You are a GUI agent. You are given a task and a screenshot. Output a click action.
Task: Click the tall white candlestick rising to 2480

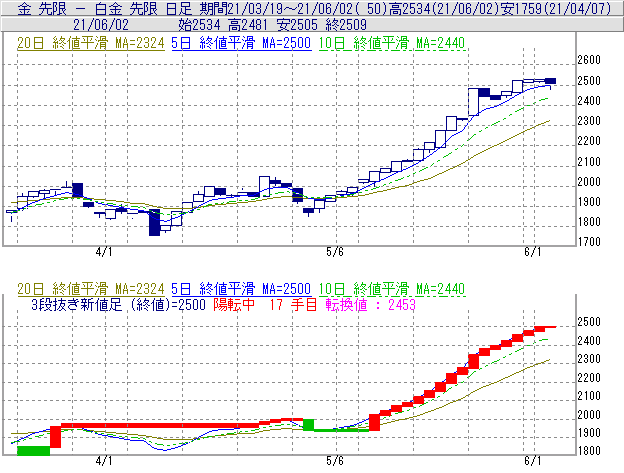click(x=473, y=102)
